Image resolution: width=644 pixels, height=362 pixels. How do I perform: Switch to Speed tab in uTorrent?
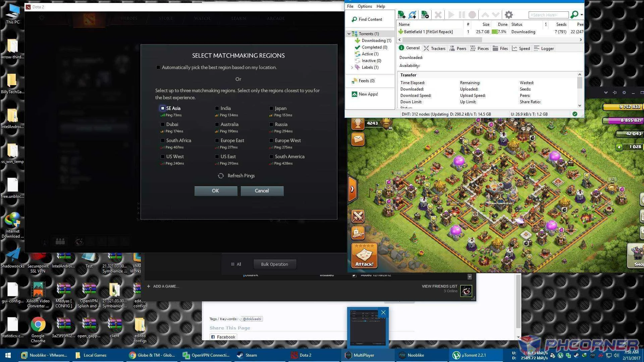coord(521,49)
